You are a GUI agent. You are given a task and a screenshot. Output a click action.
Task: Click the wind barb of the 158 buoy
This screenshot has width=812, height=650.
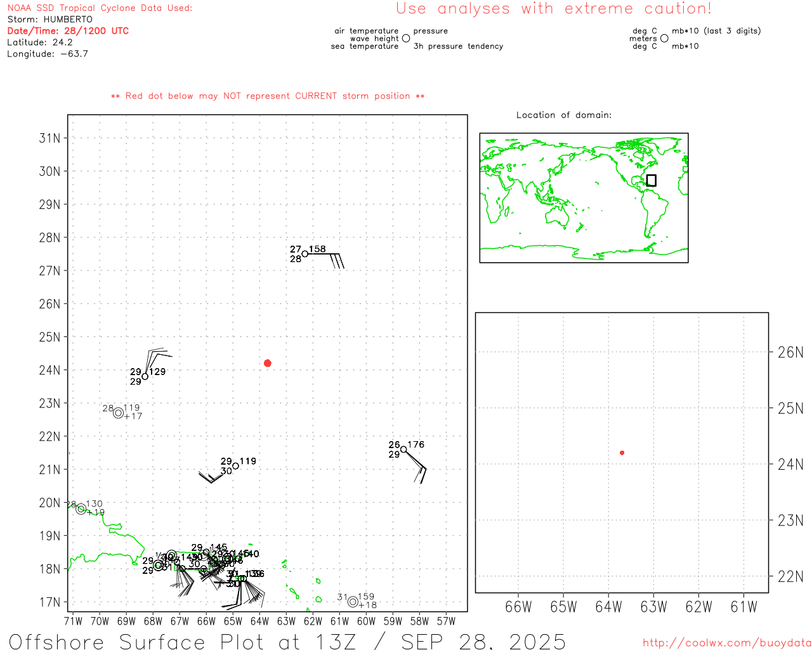(326, 260)
